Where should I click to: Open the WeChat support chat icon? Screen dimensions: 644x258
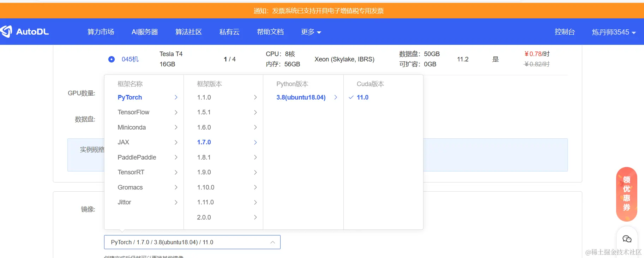[x=627, y=239]
